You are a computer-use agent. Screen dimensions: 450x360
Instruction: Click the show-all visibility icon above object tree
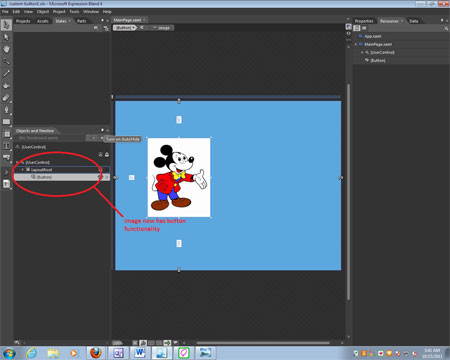pyautogui.click(x=101, y=155)
